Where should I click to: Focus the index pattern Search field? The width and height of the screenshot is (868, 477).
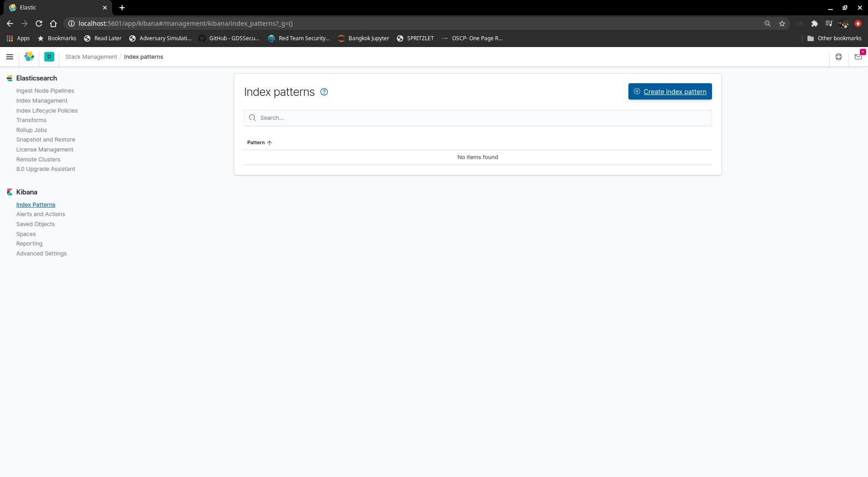coord(478,118)
